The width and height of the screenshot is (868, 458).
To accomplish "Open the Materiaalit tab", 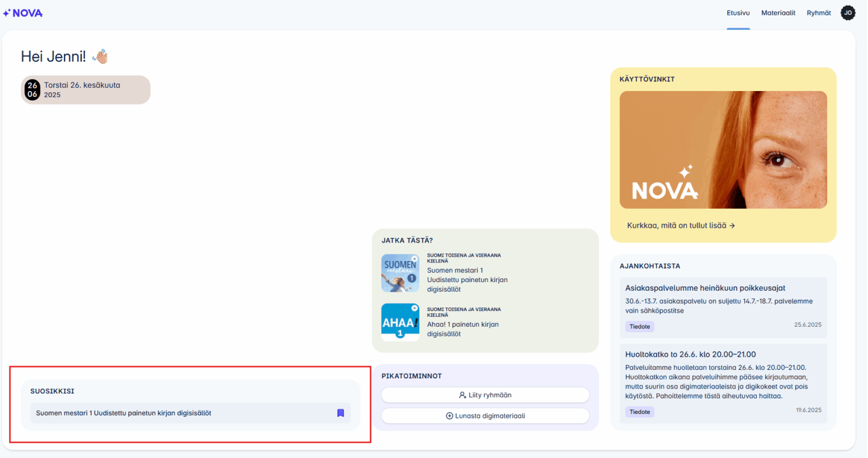I will 778,13.
